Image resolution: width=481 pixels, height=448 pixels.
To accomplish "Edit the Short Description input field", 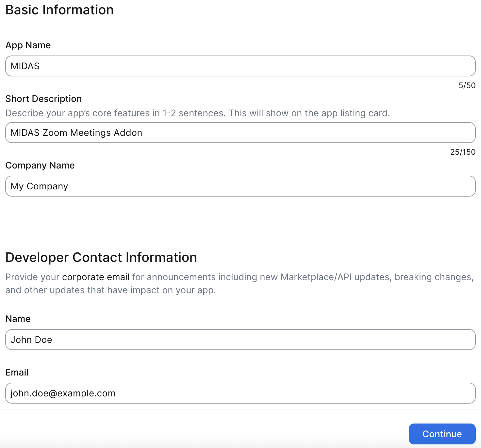I will [241, 133].
